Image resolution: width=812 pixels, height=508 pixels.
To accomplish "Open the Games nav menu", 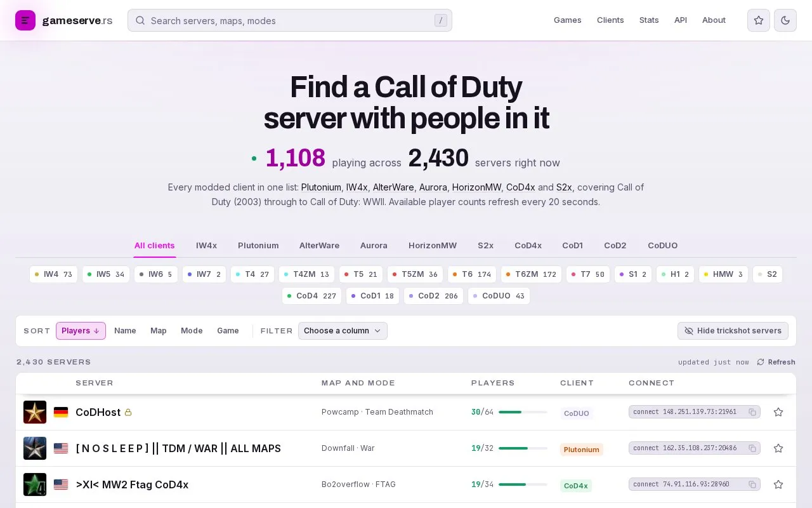I will pos(567,20).
